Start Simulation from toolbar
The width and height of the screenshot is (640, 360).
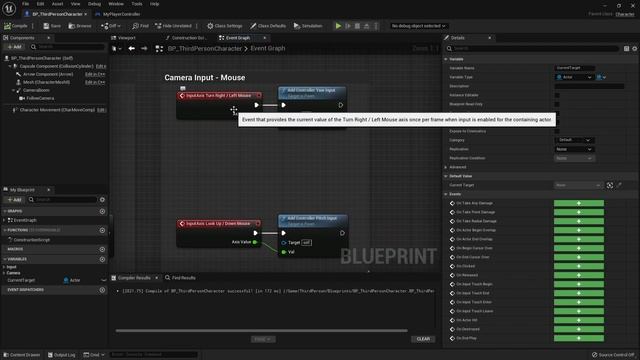tap(308, 26)
